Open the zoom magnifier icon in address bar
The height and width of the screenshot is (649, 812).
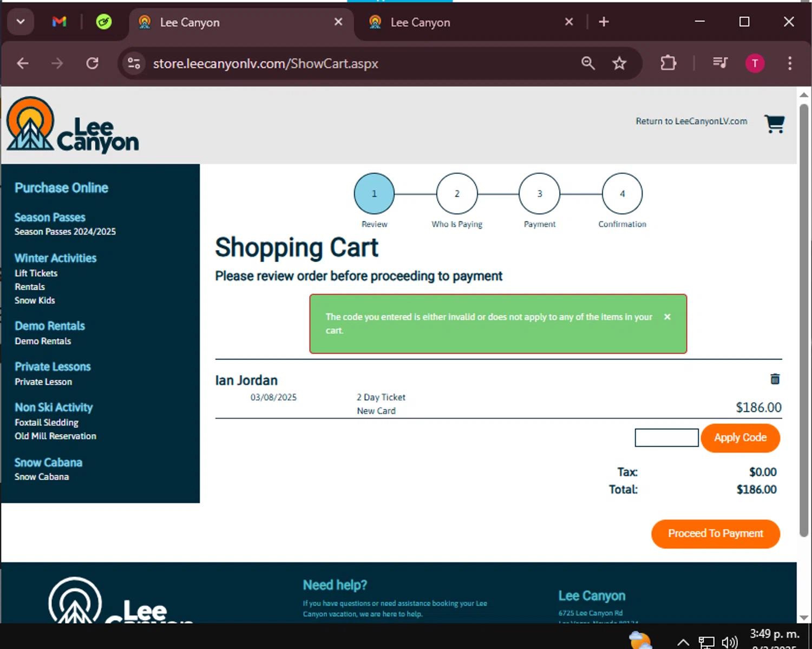588,63
